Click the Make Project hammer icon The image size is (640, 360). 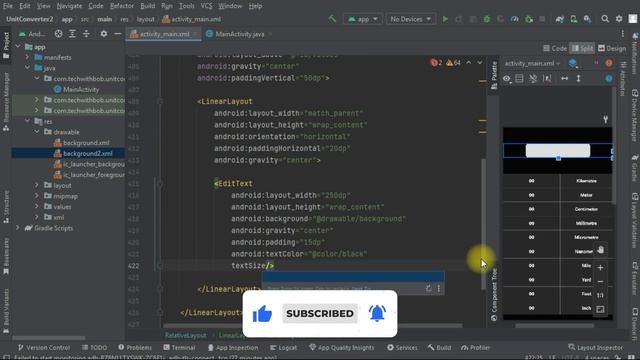click(332, 19)
